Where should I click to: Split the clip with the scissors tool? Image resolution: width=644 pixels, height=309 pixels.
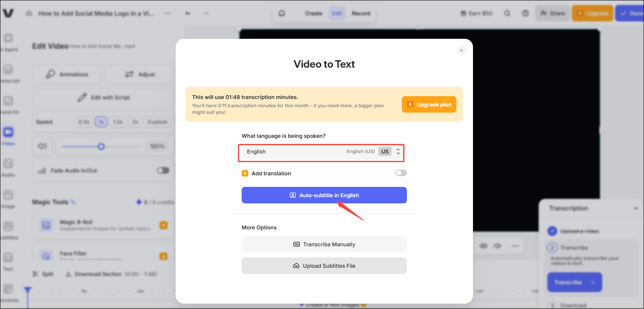43,274
